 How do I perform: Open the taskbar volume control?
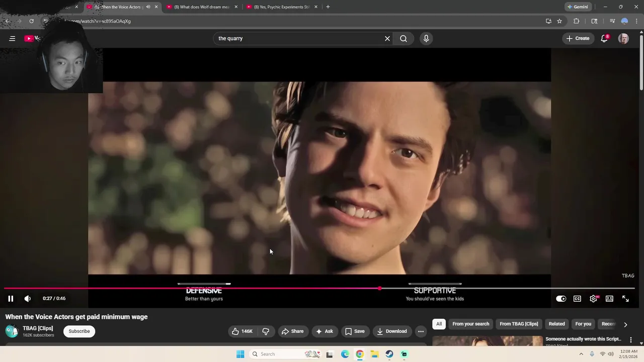[611, 354]
